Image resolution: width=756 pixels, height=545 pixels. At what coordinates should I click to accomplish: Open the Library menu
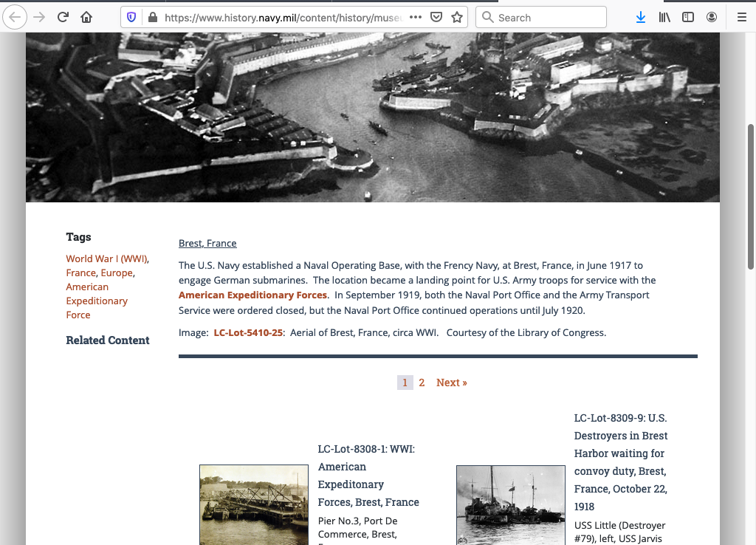tap(664, 17)
